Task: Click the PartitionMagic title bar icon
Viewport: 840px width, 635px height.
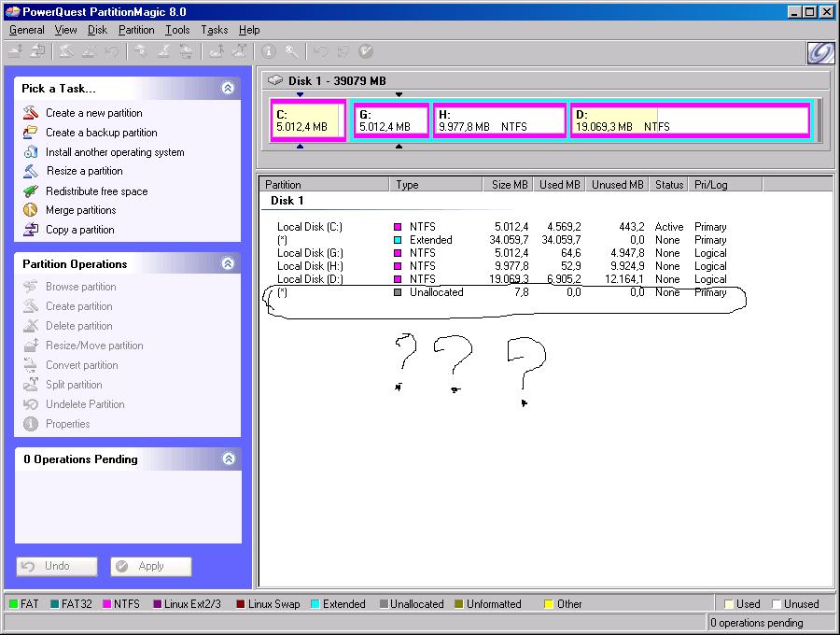Action: click(x=12, y=12)
